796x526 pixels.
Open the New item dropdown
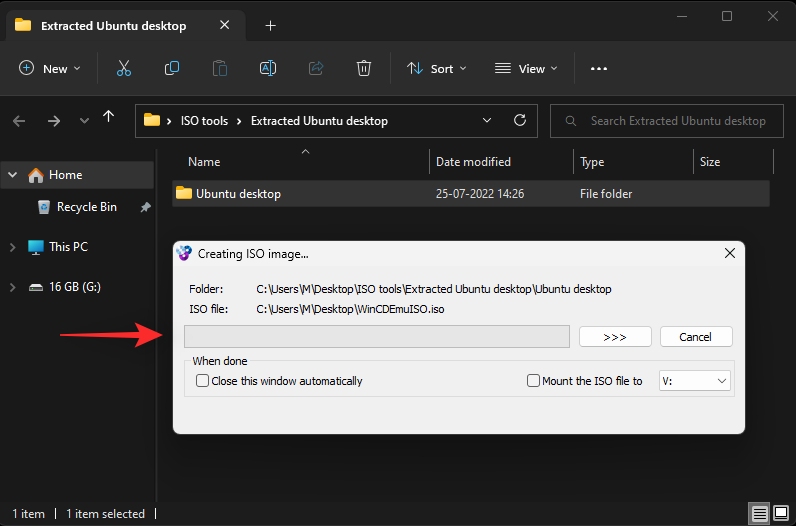click(x=50, y=69)
